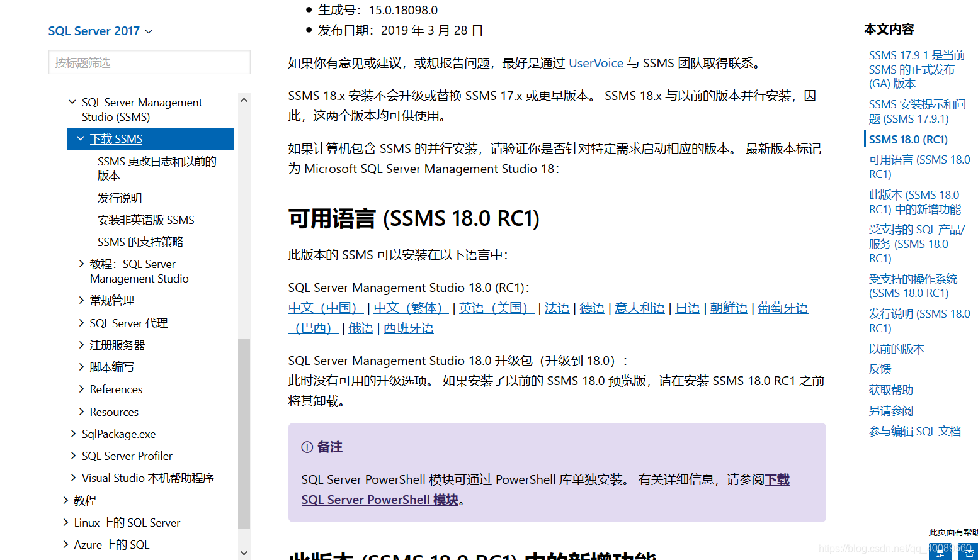Image resolution: width=978 pixels, height=560 pixels.
Task: Download the 葡萄牙语（巴西） installer
Action: (783, 308)
